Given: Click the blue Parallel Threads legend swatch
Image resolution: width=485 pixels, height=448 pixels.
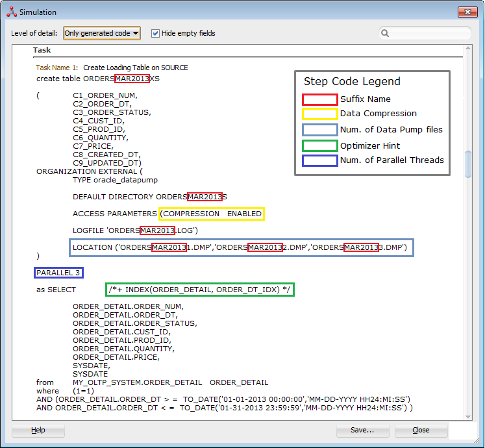Looking at the screenshot, I should point(319,160).
